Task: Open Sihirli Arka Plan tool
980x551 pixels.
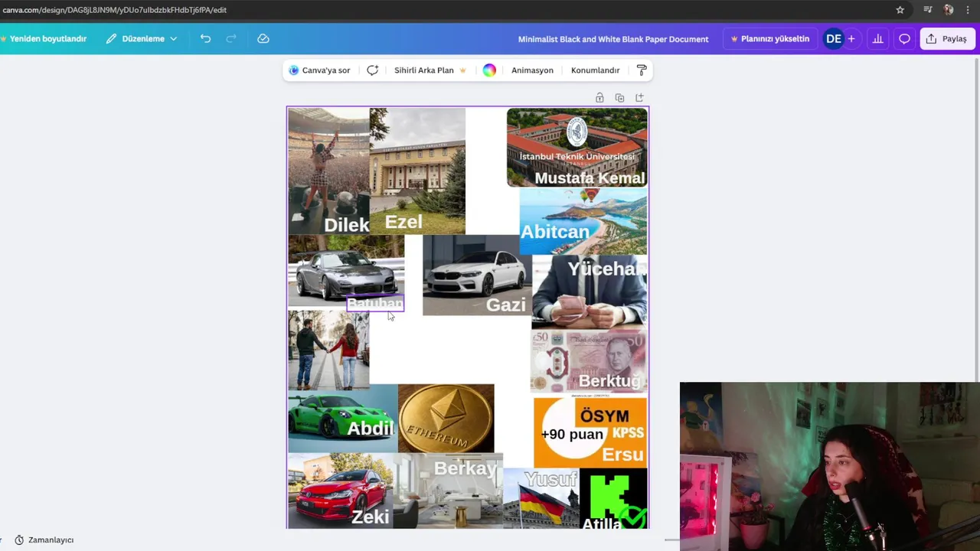Action: 430,70
